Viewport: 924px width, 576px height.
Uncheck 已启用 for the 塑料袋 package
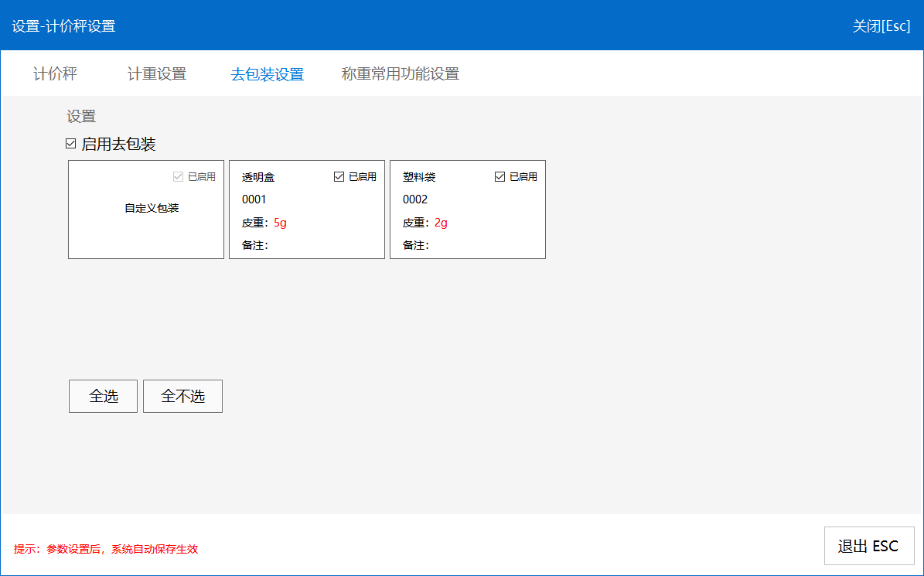[500, 177]
